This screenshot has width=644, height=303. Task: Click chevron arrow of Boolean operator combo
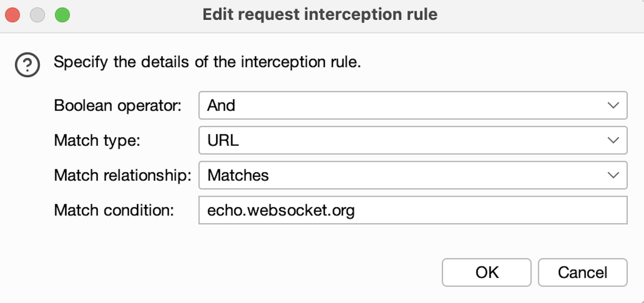click(x=613, y=105)
